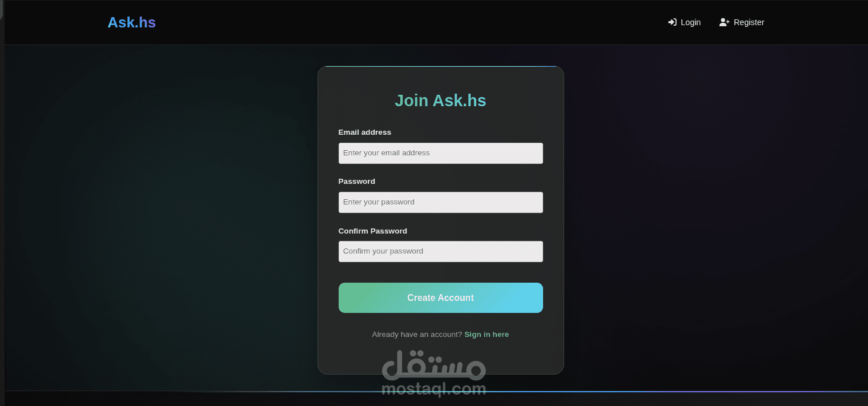868x406 pixels.
Task: Focus the Enter your email address field
Action: (x=440, y=153)
